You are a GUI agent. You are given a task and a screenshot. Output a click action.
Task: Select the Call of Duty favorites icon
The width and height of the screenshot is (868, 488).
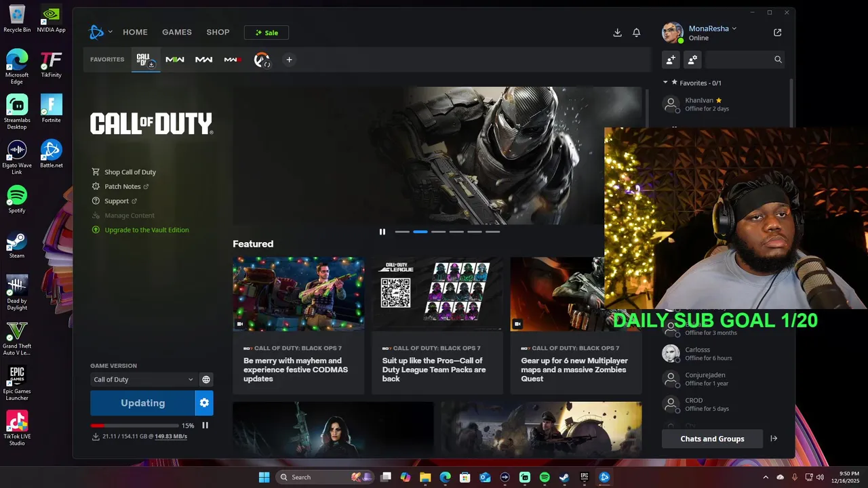(146, 60)
